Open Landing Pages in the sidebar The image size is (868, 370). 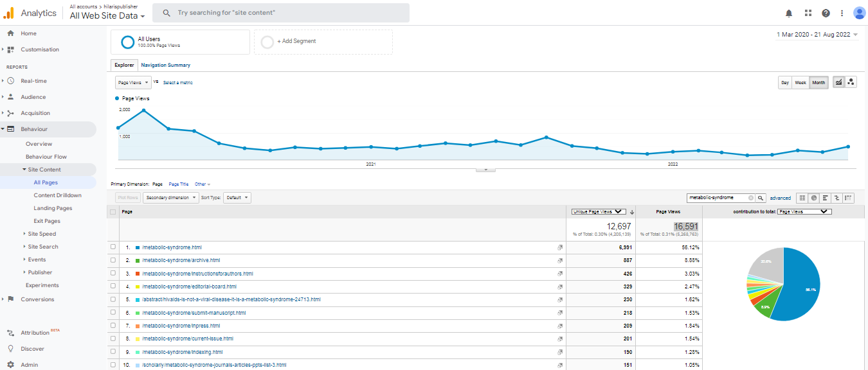pyautogui.click(x=53, y=208)
